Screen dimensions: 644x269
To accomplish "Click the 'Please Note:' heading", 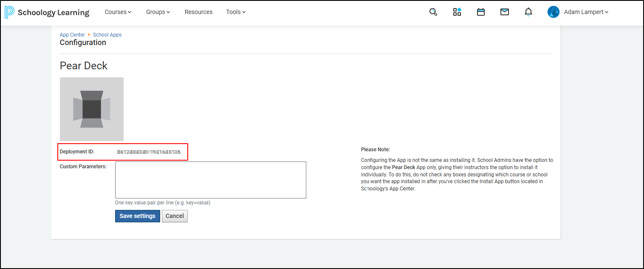I will coord(376,150).
